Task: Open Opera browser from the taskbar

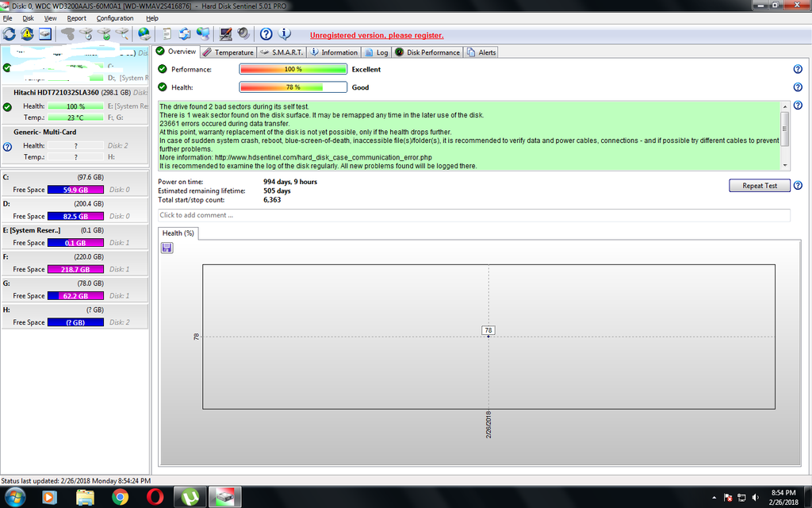Action: click(x=155, y=498)
